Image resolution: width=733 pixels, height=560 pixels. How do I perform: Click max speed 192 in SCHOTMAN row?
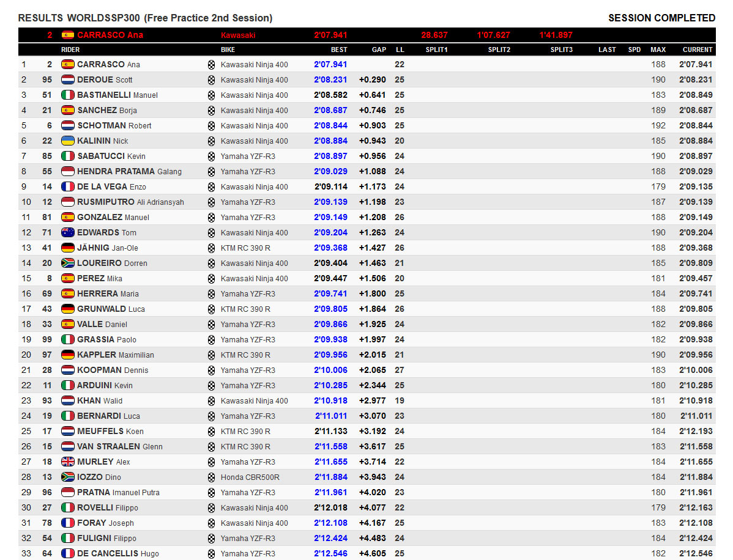658,126
